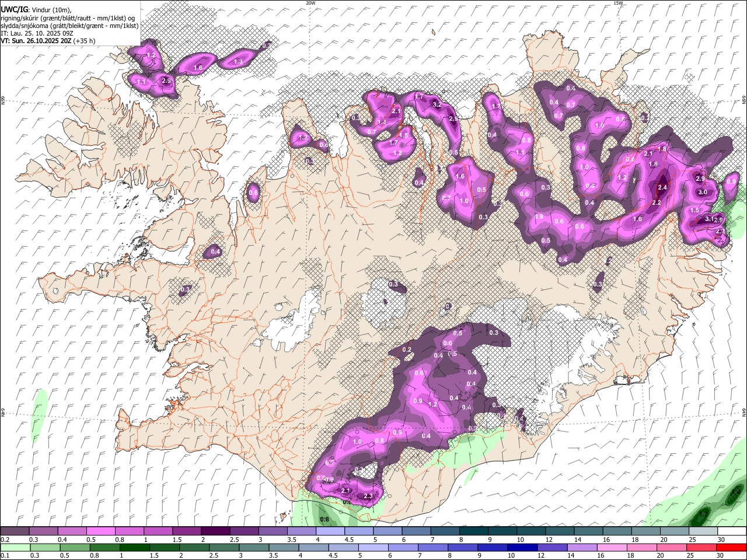Click the '3.2' snowfall value on the map
The image size is (747, 560).
(x=437, y=105)
